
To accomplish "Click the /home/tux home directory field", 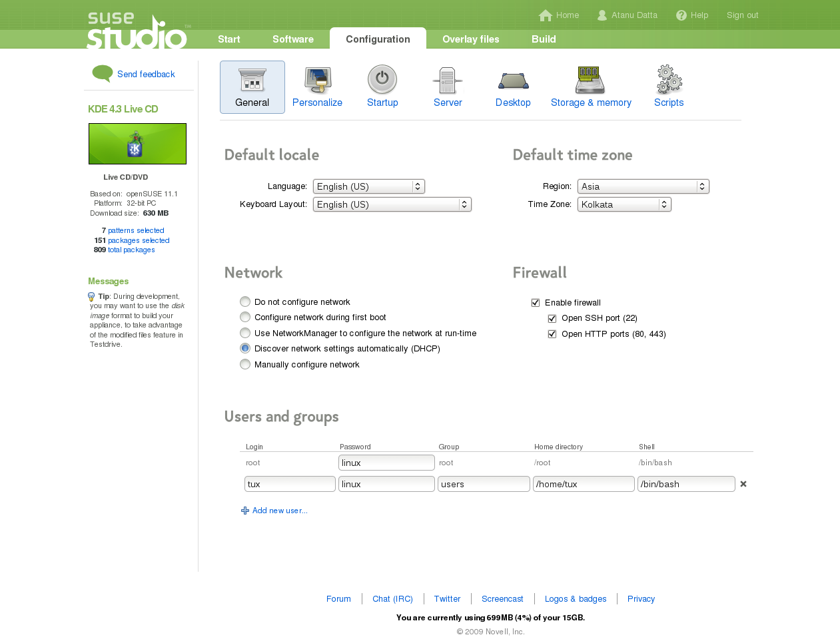I will pos(584,484).
